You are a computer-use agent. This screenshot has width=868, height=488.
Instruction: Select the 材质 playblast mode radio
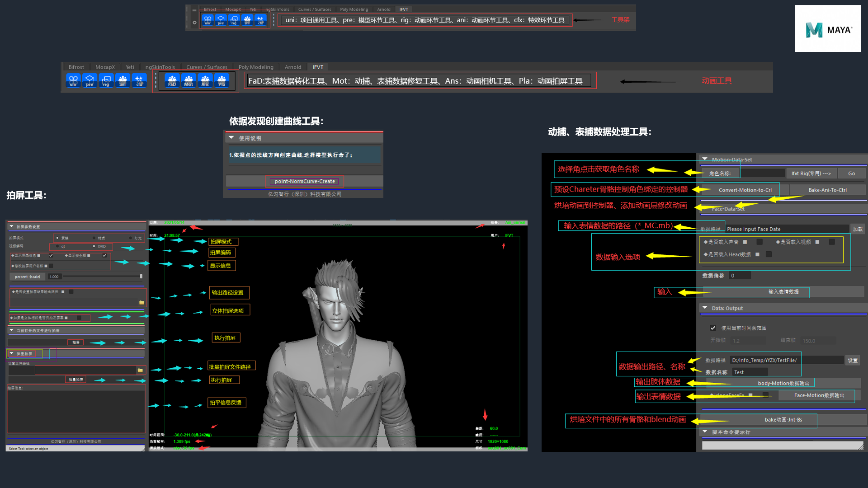(x=94, y=238)
